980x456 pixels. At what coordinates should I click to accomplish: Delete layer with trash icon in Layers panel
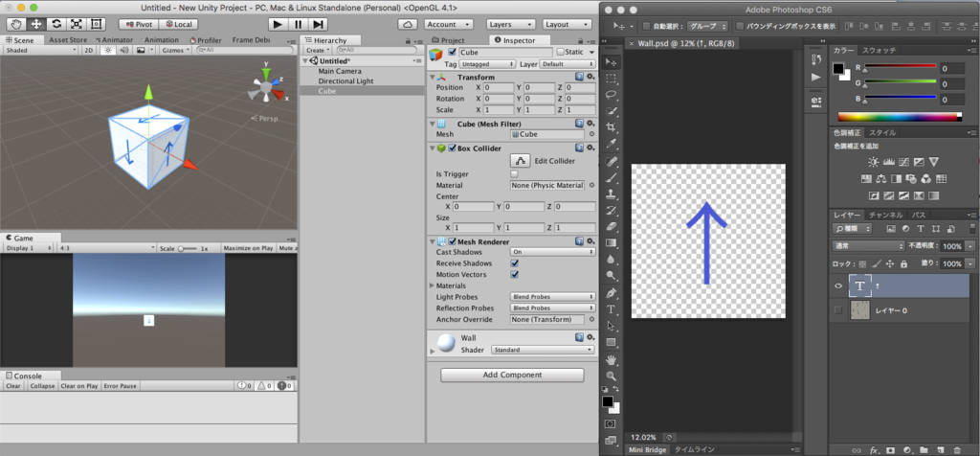click(957, 449)
